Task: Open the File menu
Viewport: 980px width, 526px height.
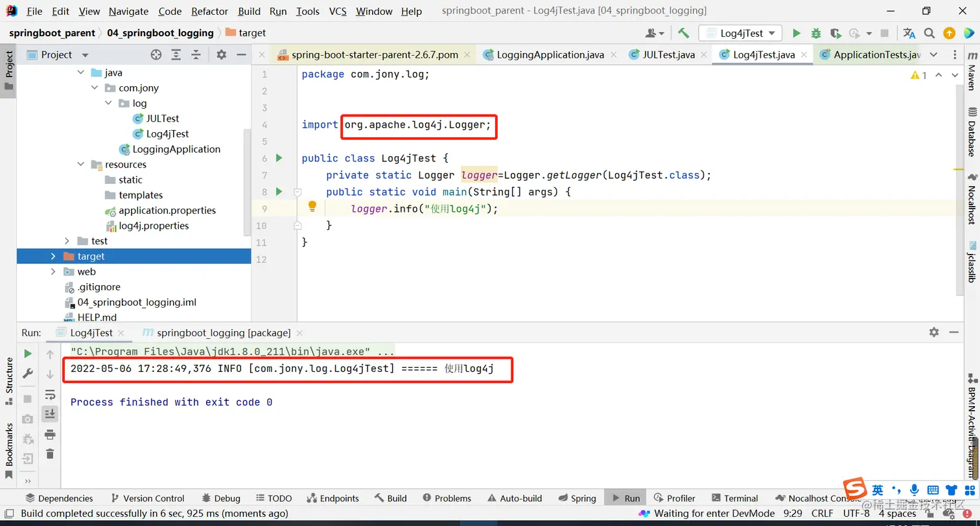Action: point(34,11)
